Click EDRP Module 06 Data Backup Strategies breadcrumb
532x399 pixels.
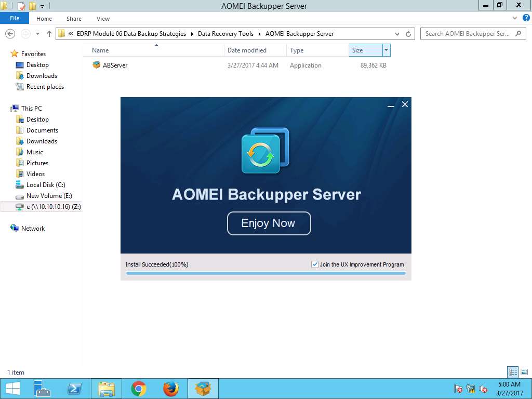click(131, 34)
